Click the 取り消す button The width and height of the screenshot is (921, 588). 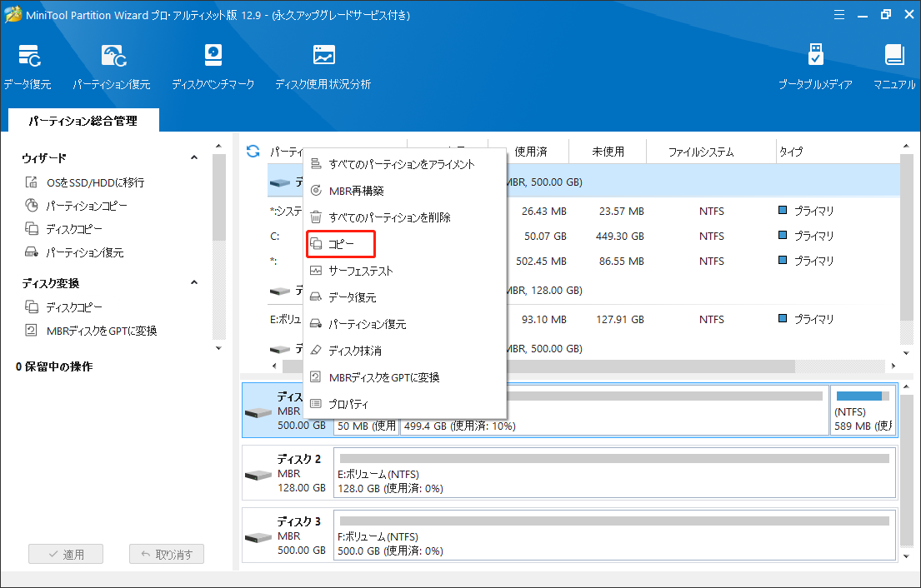tap(167, 554)
